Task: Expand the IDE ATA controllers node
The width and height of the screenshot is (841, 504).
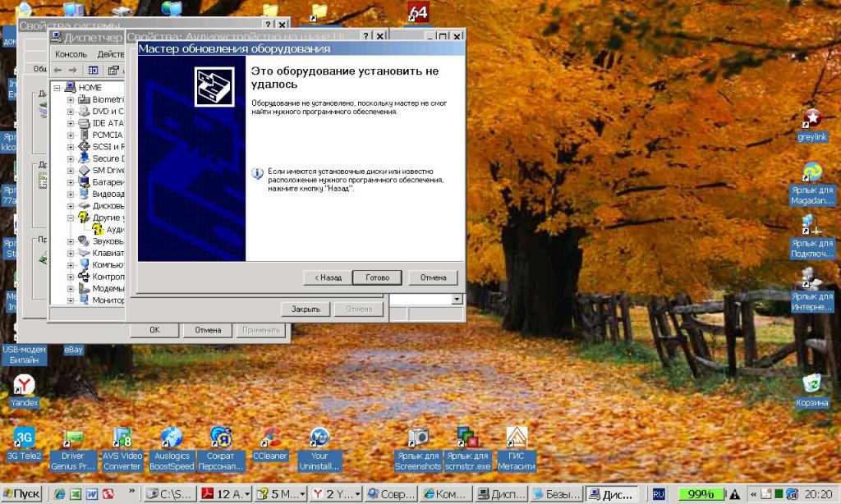Action: click(71, 123)
